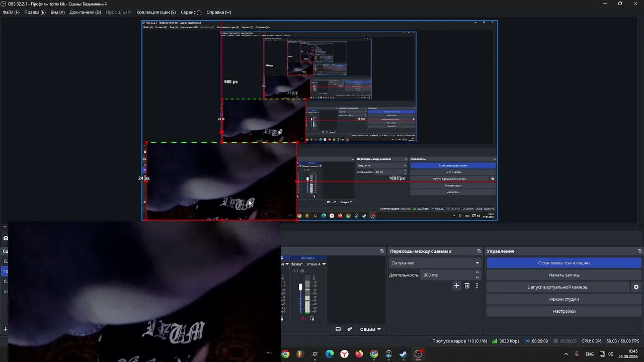Open the Коллекция сцен (S) menu

pos(156,12)
